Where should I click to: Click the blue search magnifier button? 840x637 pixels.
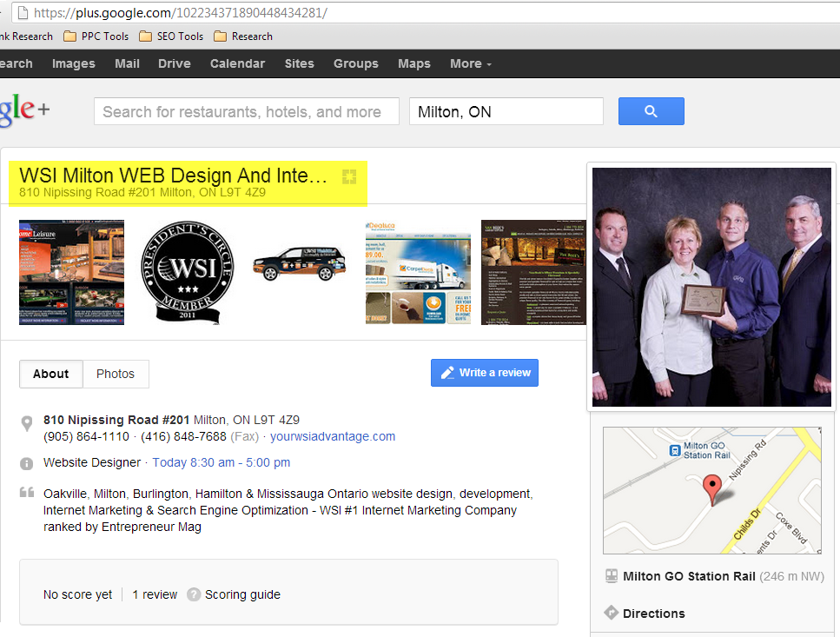(651, 111)
